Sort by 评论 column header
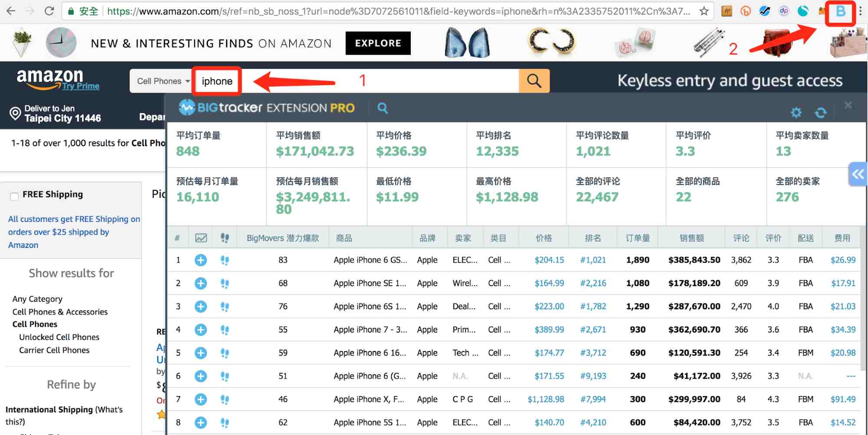868x435 pixels. point(741,238)
